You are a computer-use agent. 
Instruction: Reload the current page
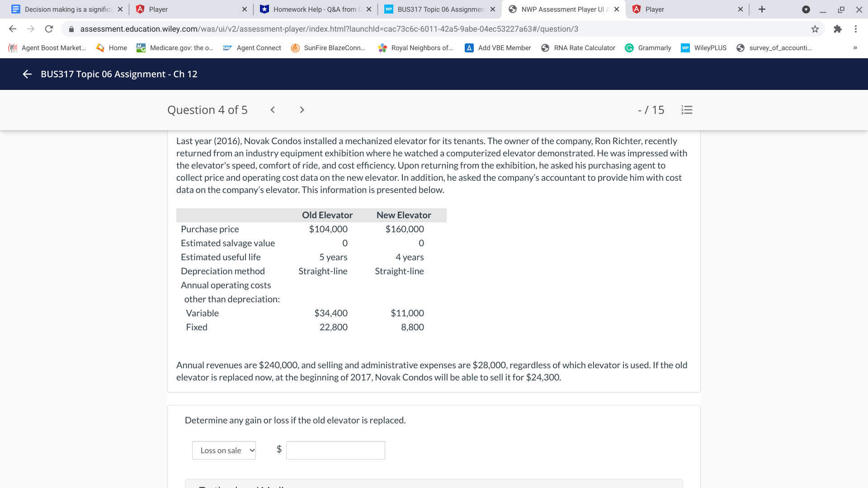pos(49,29)
